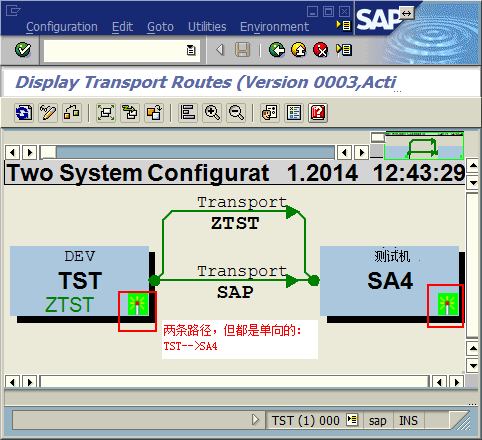Click the display options mask icon
This screenshot has width=482, height=440.
click(270, 113)
